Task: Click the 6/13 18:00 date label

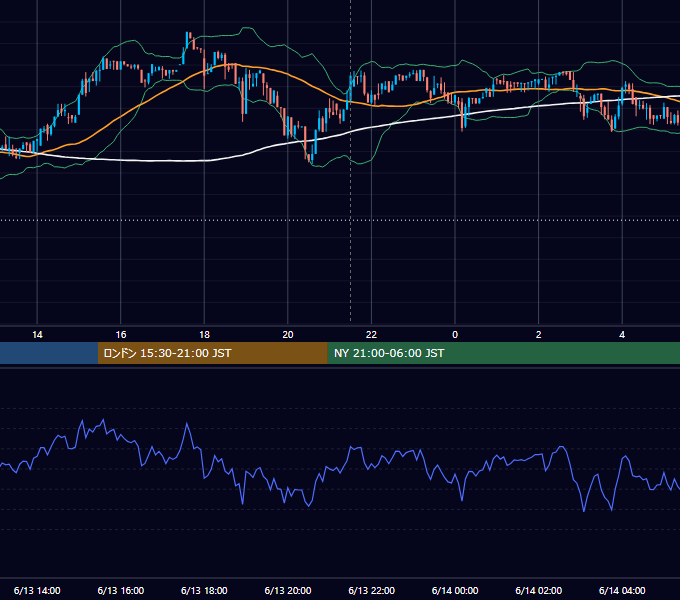Action: click(204, 590)
